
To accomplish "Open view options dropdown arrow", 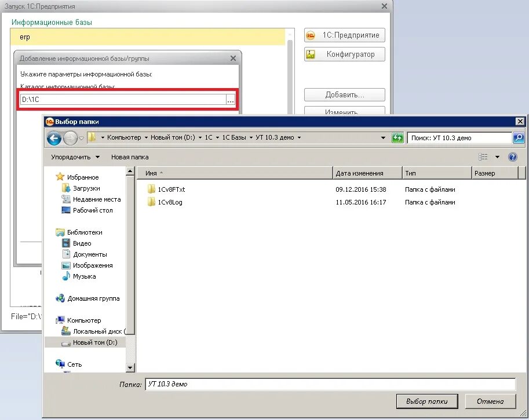I will (497, 157).
